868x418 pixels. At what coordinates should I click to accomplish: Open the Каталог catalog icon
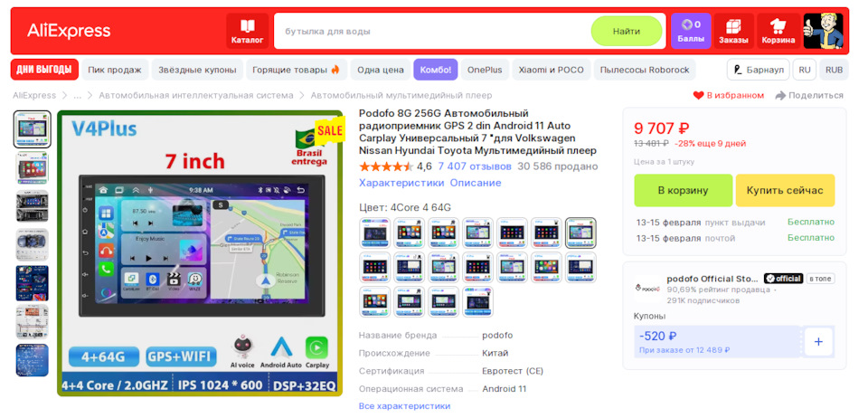point(248,31)
